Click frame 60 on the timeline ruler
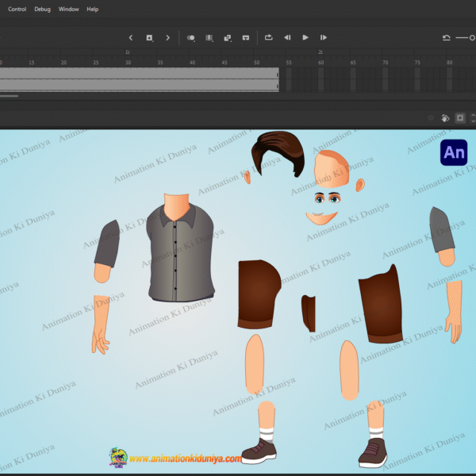This screenshot has width=476, height=476. click(x=321, y=63)
